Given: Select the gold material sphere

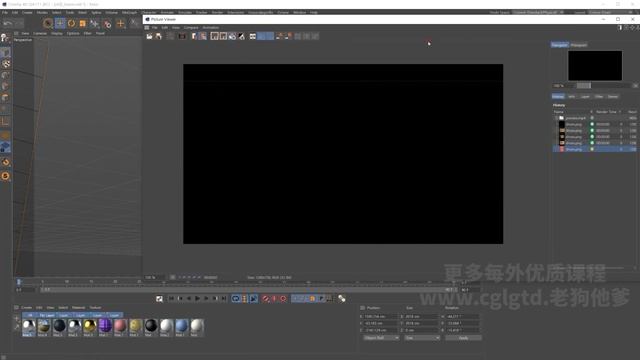Looking at the screenshot, I should [90, 326].
